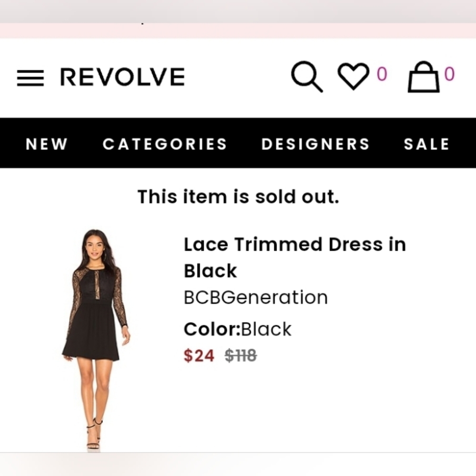Open the search magnifier icon
Screen dimensions: 476x476
(307, 77)
